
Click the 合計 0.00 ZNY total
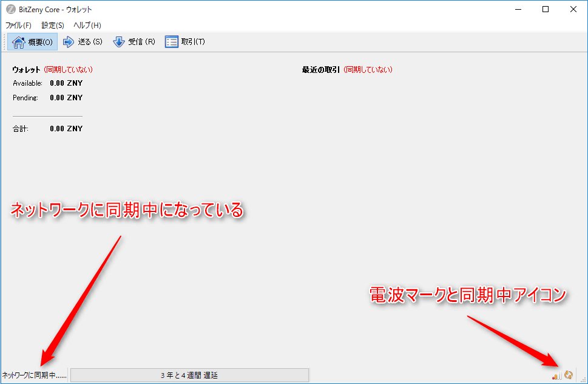(66, 128)
